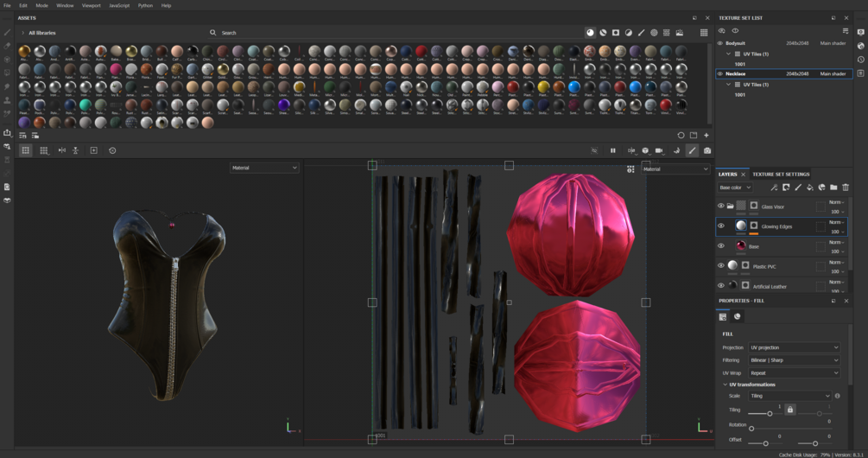Click the assets refresh circle icon
Image resolution: width=868 pixels, height=458 pixels.
click(681, 135)
